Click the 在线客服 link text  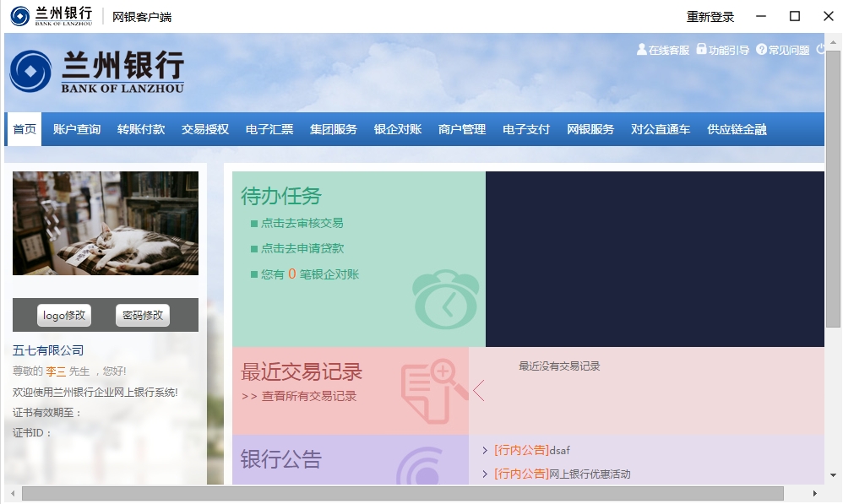669,50
